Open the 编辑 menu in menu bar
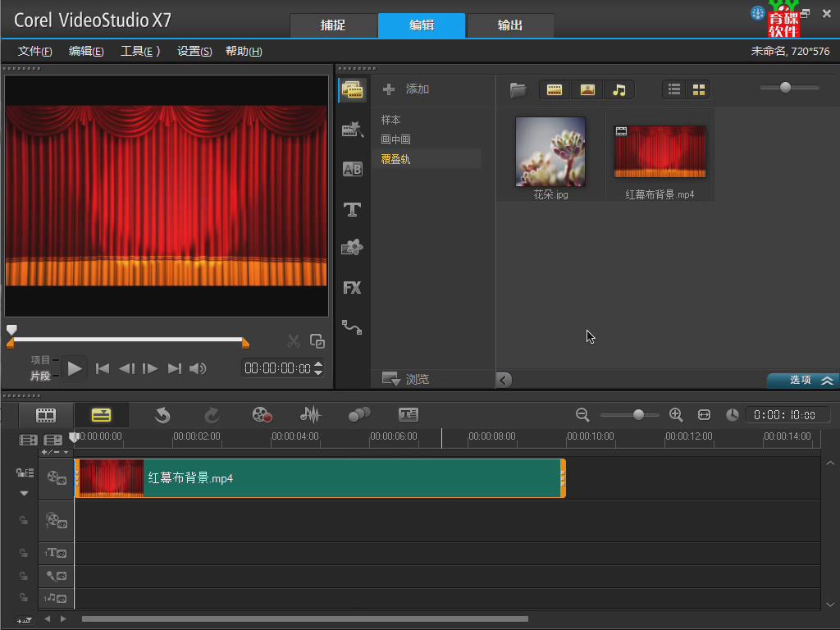The width and height of the screenshot is (840, 630). point(86,52)
